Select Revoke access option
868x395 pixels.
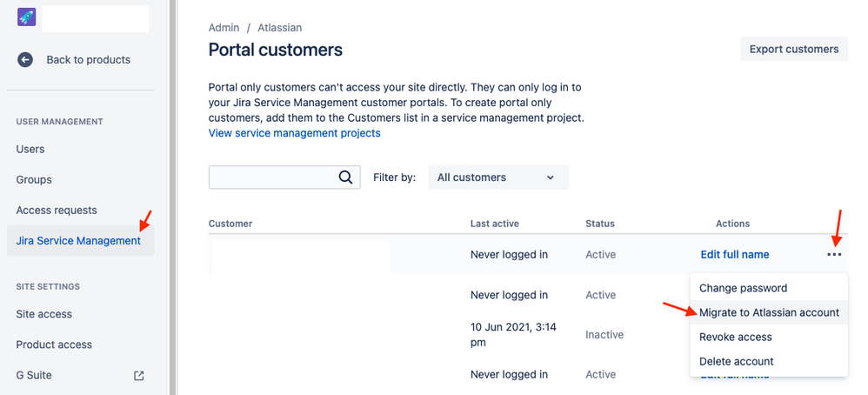pos(736,337)
